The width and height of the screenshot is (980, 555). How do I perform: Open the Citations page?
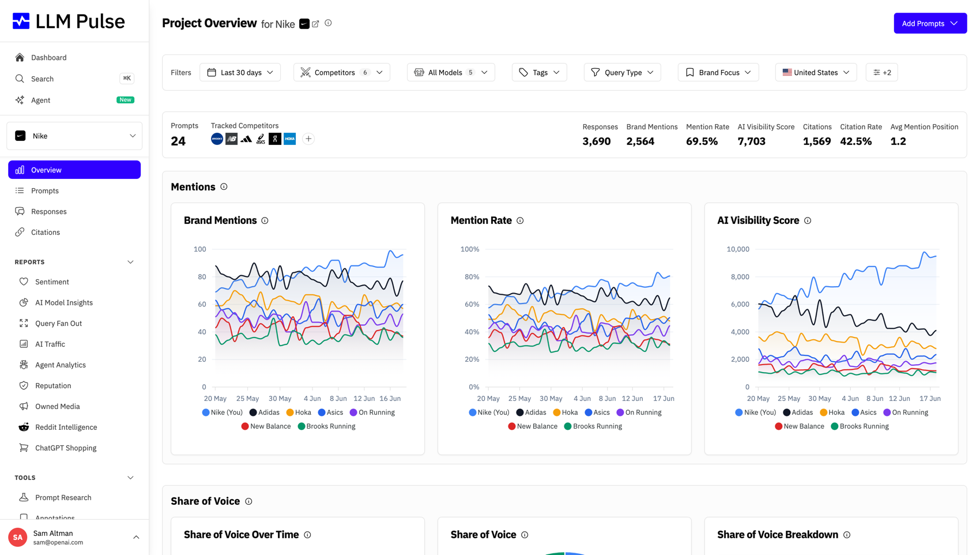pyautogui.click(x=74, y=232)
